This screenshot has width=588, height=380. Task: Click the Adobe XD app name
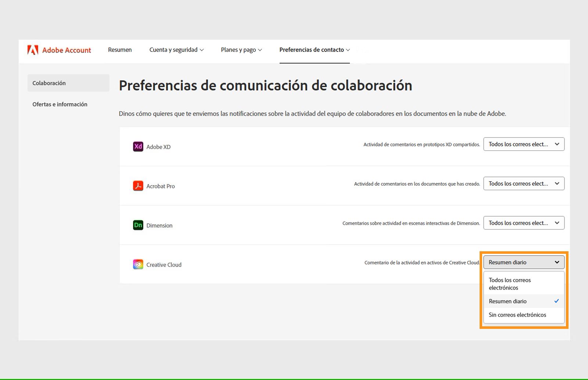pos(158,147)
